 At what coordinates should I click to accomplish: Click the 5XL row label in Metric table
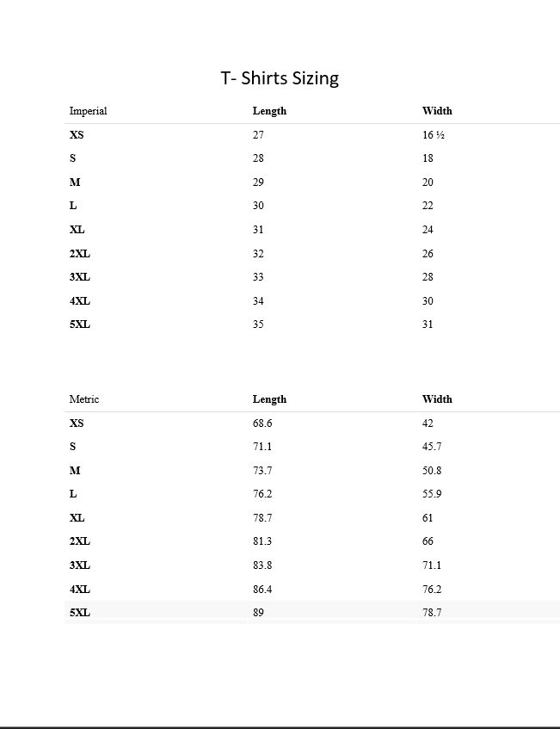coord(79,613)
